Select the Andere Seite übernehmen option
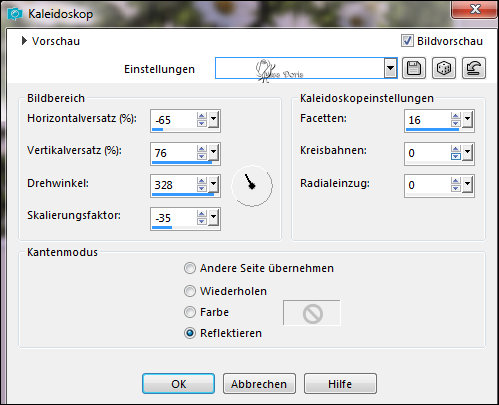This screenshot has height=405, width=499. pos(190,268)
